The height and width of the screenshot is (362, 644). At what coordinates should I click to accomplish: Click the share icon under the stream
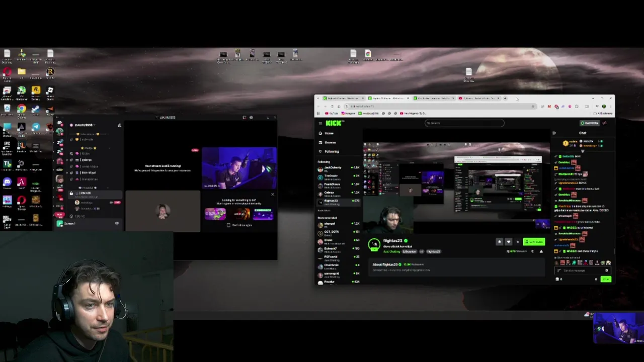coord(532,251)
